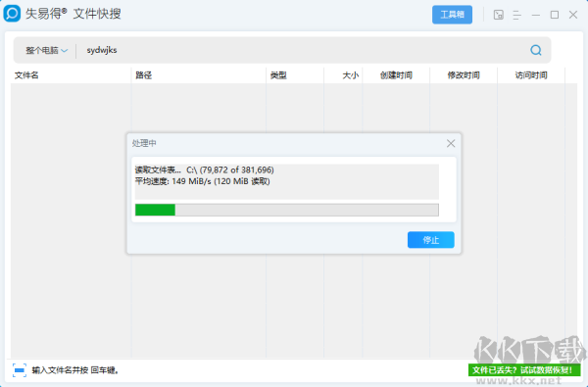Close the 文件快搜 main window
This screenshot has width=588, height=387.
coord(573,15)
